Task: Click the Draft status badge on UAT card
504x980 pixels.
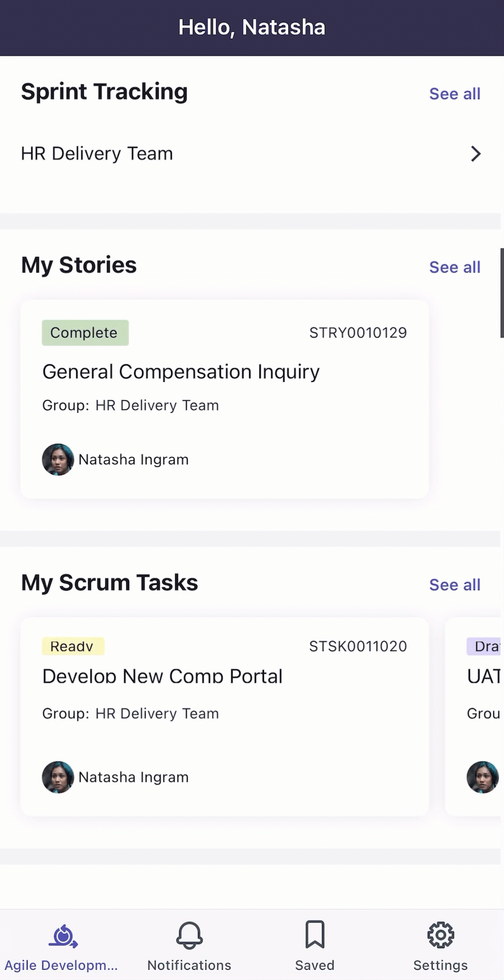Action: (x=484, y=646)
